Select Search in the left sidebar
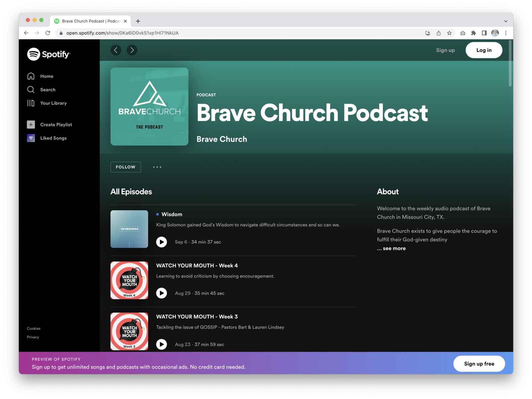The height and width of the screenshot is (399, 532). tap(48, 89)
